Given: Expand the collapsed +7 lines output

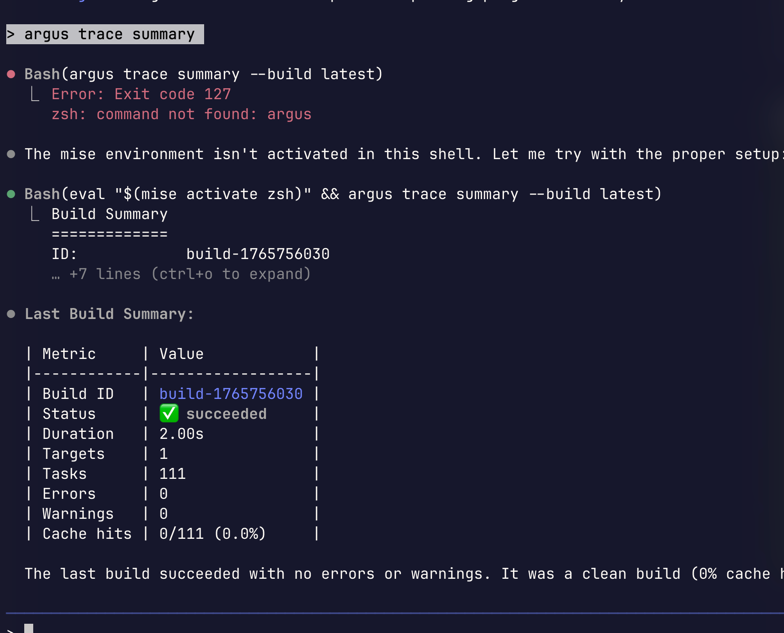Looking at the screenshot, I should pyautogui.click(x=181, y=274).
